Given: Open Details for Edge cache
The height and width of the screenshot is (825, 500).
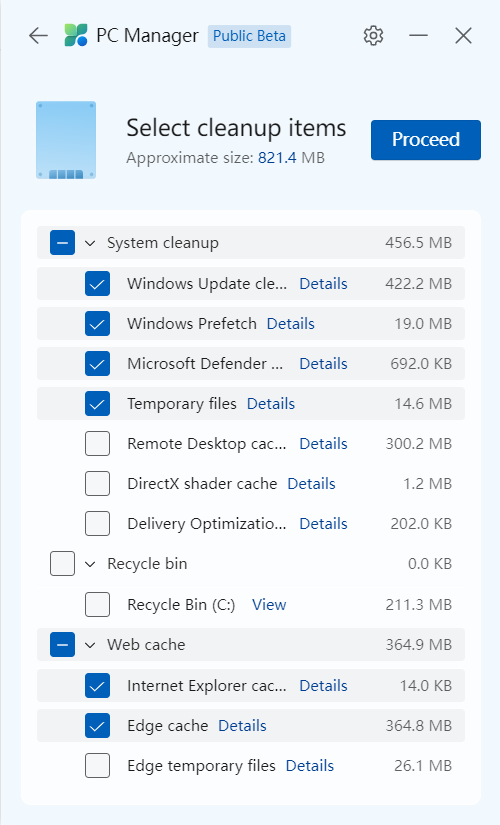Looking at the screenshot, I should (x=242, y=726).
